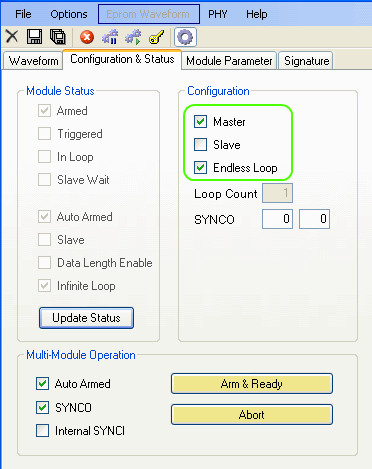Click the gears pause icon
This screenshot has height=469, width=372.
click(x=110, y=37)
